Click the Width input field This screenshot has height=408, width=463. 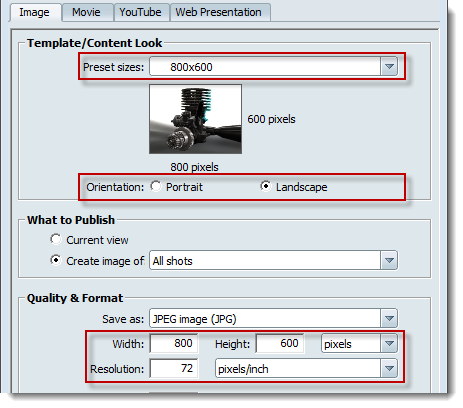pyautogui.click(x=174, y=343)
